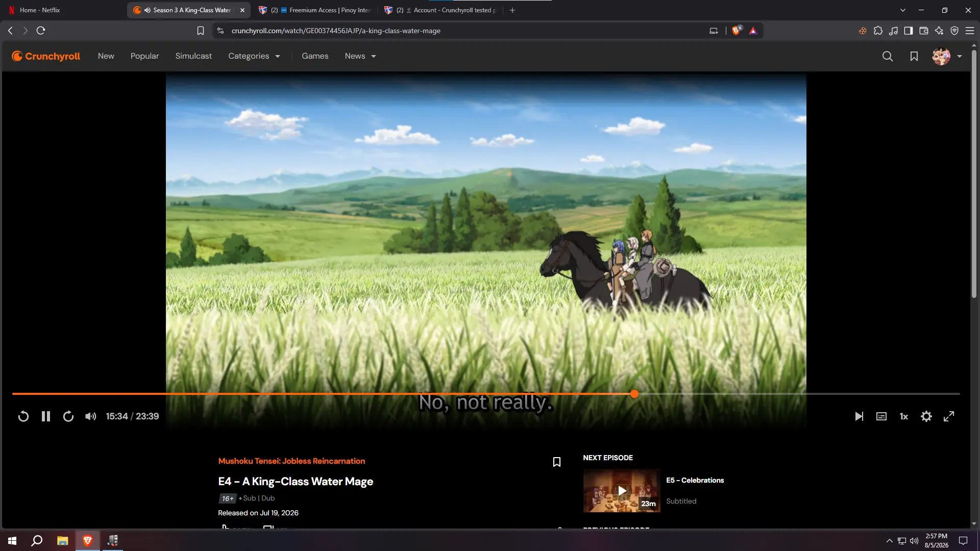Click the page scrollbar up arrow
The width and height of the screenshot is (980, 551).
(x=974, y=45)
